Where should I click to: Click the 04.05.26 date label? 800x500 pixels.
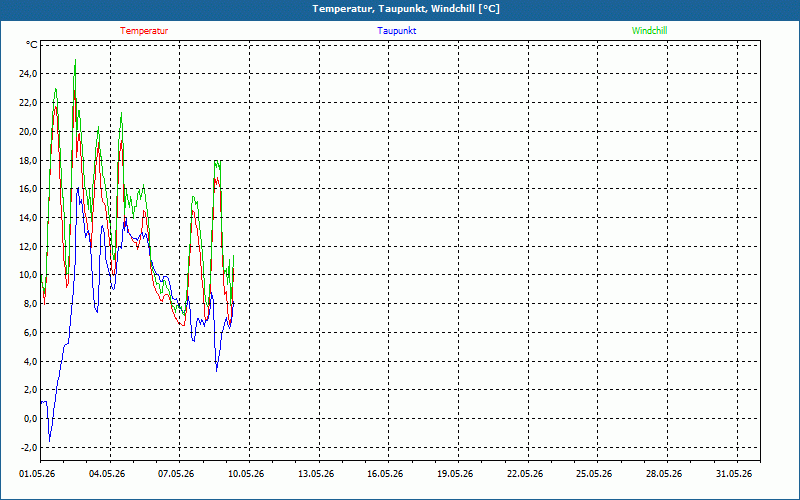pos(107,474)
